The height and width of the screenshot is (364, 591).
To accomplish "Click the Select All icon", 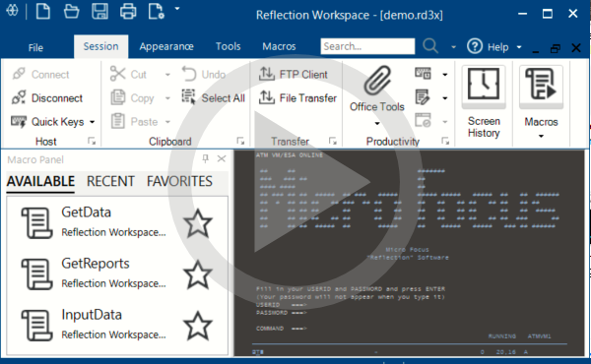I will (x=188, y=97).
